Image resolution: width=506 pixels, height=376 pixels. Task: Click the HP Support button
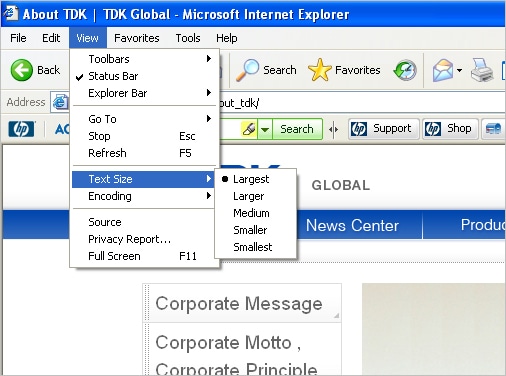pos(384,129)
